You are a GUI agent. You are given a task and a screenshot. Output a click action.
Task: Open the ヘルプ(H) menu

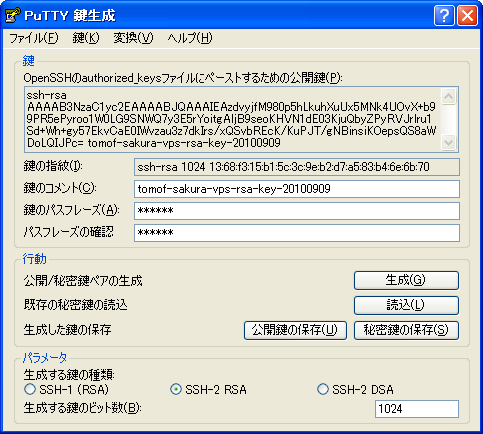190,38
